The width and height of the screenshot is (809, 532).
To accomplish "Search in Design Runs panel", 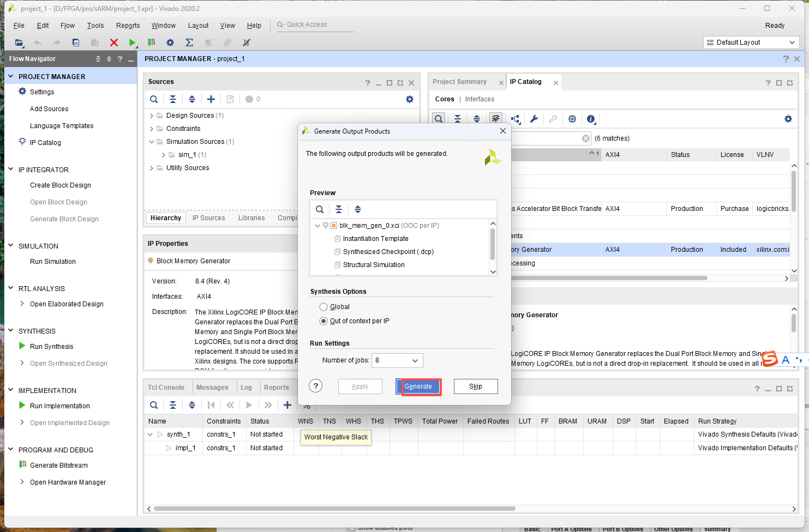I will click(154, 405).
